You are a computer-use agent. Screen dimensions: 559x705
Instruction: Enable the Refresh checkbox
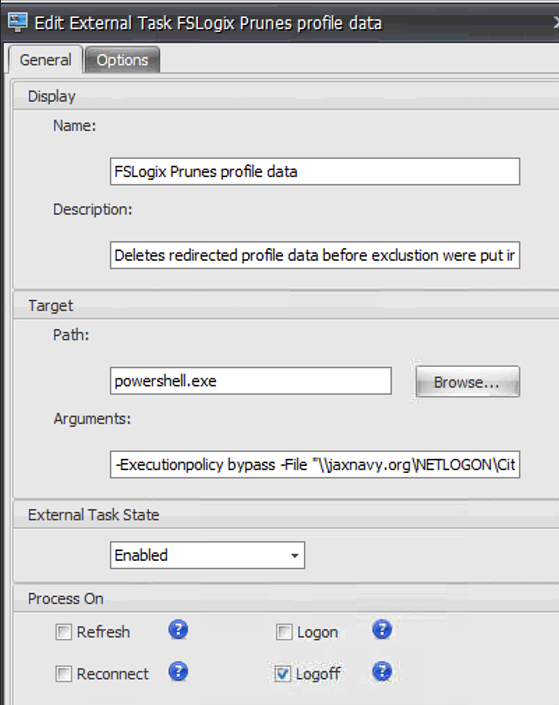point(63,632)
